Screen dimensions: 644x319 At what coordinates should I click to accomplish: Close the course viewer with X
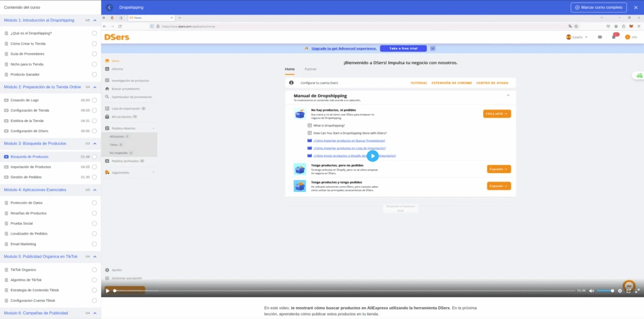pos(636,8)
